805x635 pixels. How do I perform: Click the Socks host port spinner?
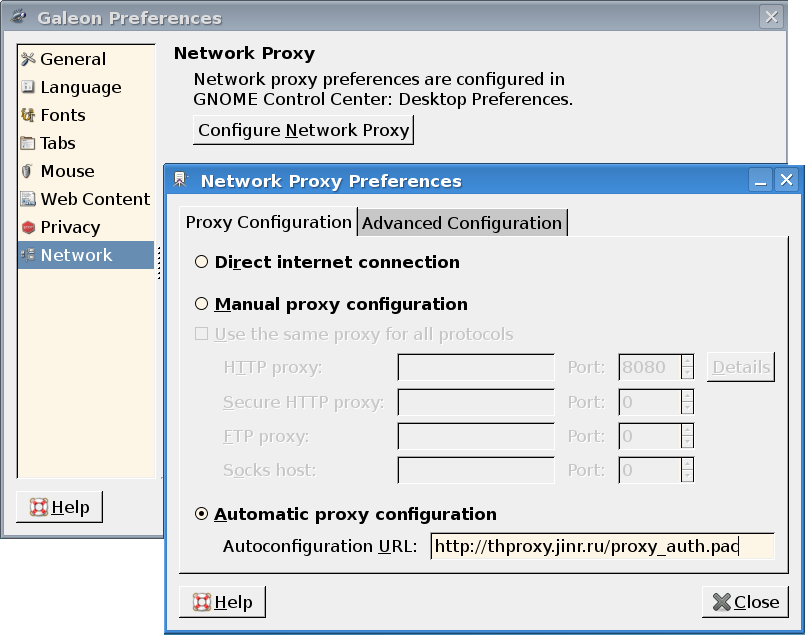[x=656, y=470]
